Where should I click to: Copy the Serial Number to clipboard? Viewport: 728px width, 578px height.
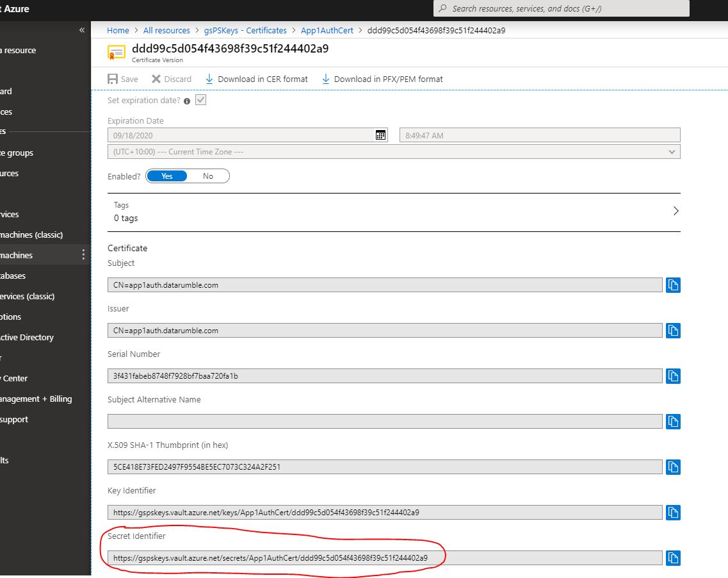click(673, 376)
